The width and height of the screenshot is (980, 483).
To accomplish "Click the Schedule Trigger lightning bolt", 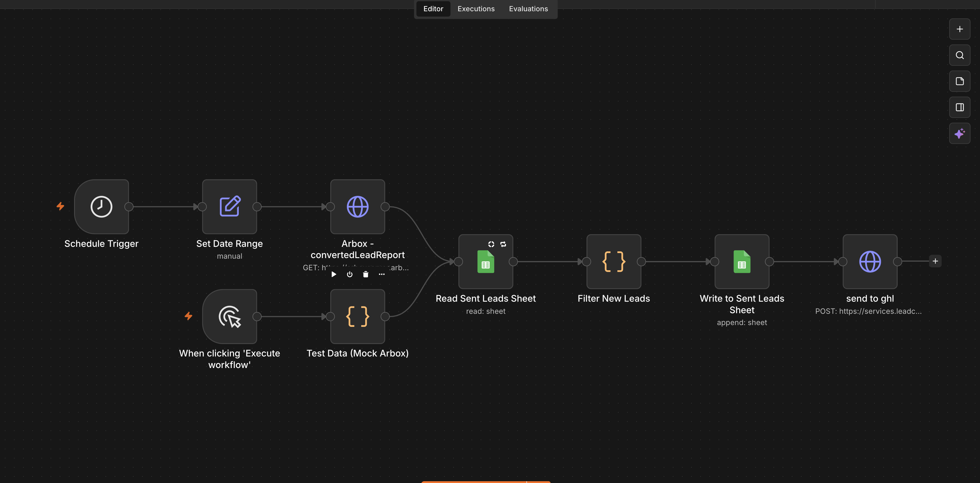I will pos(60,206).
